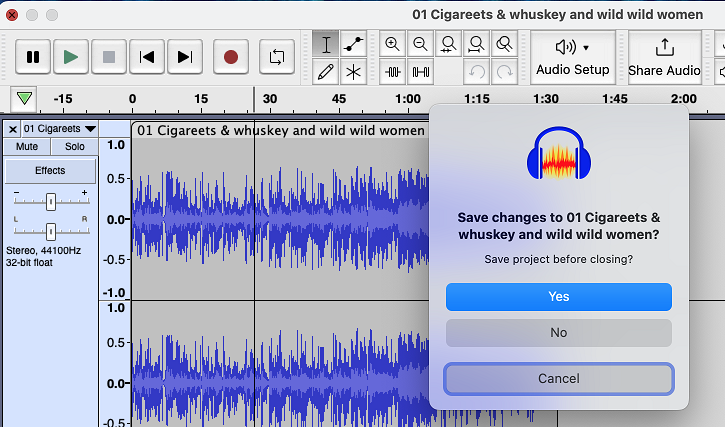
Task: Close the 01 Cigareets track
Action: 12,129
